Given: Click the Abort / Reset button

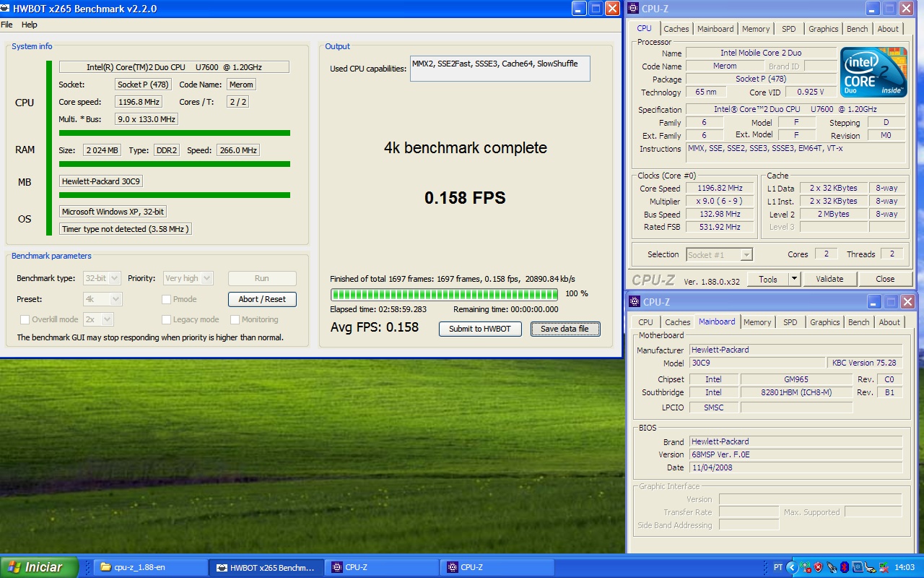Looking at the screenshot, I should click(262, 299).
